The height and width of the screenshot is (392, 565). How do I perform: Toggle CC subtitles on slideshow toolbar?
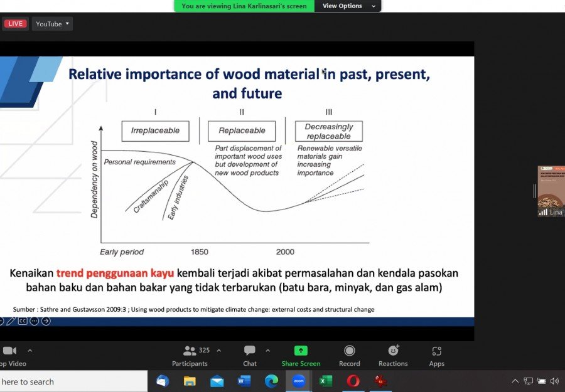point(23,320)
